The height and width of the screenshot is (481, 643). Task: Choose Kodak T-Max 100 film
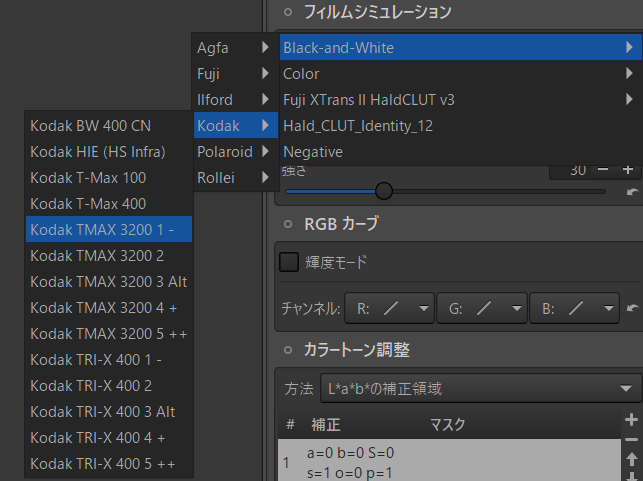(x=109, y=178)
